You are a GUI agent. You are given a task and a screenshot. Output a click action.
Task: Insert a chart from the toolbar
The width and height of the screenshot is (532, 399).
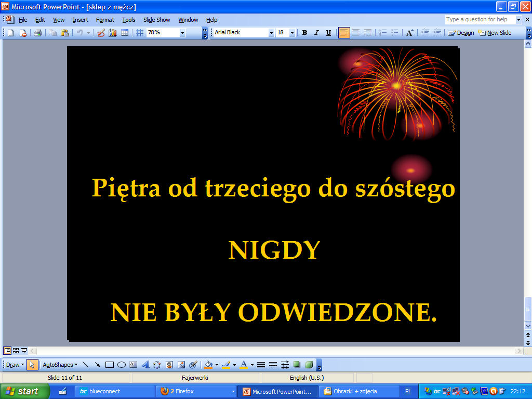pos(113,33)
